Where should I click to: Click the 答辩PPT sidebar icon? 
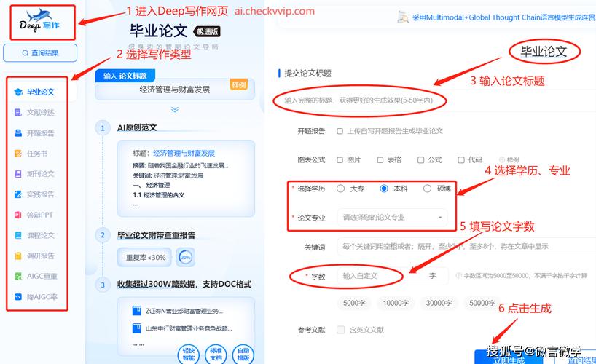(x=18, y=215)
